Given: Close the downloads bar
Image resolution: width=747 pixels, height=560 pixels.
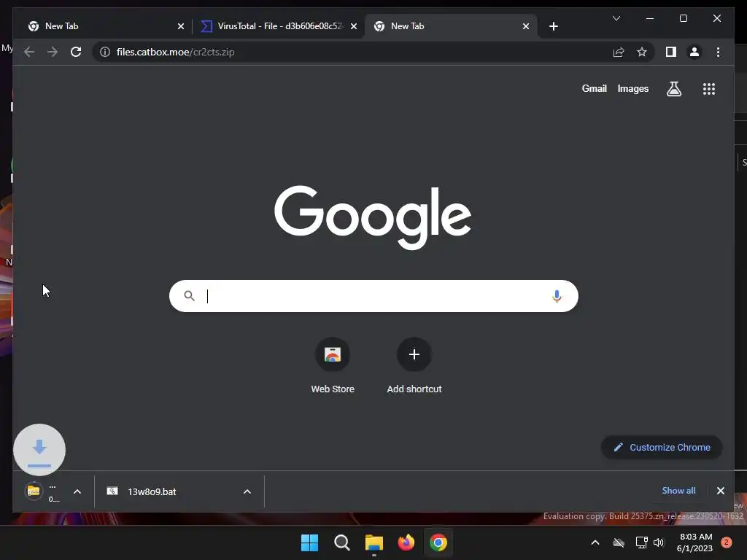Looking at the screenshot, I should (x=720, y=491).
